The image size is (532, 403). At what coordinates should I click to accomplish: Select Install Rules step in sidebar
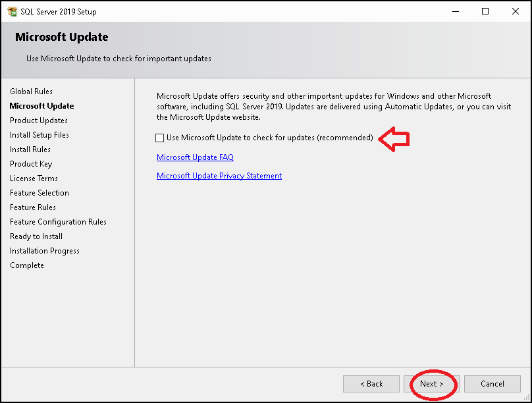pyautogui.click(x=30, y=149)
